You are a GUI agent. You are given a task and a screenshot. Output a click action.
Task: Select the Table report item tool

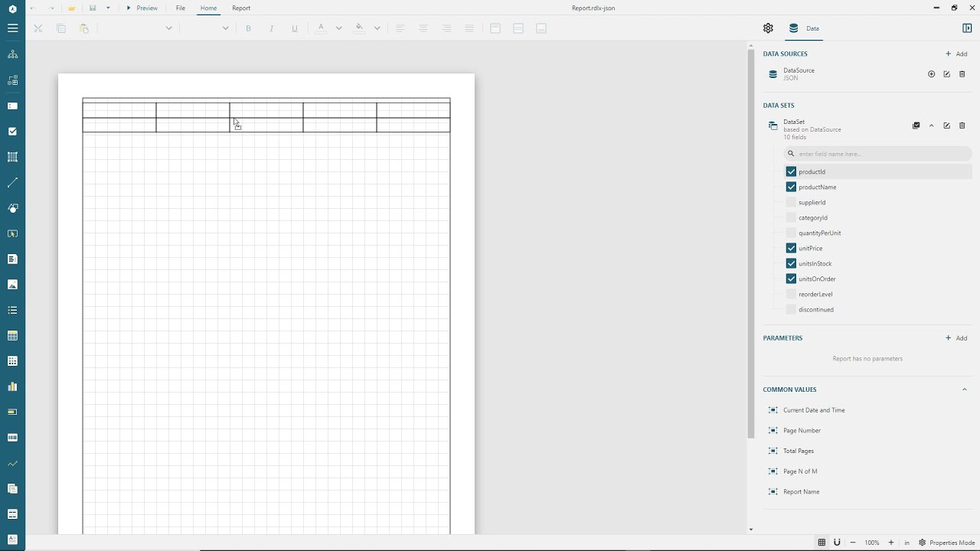(12, 335)
